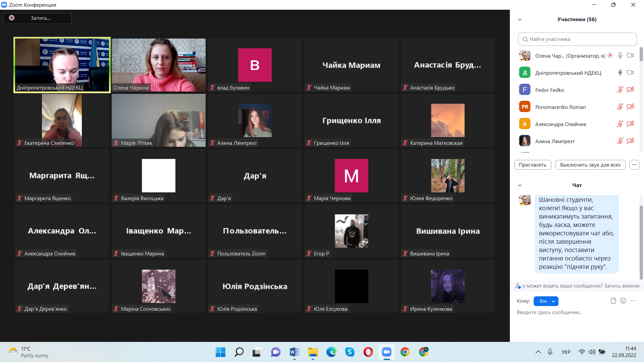Click Записывает recording dot beside organizer
This screenshot has height=362, width=644.
(x=610, y=56)
